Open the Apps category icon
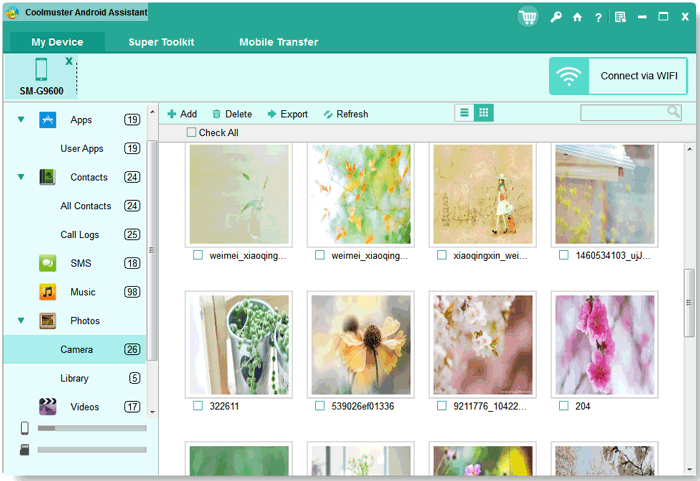This screenshot has height=481, width=700. 47,120
